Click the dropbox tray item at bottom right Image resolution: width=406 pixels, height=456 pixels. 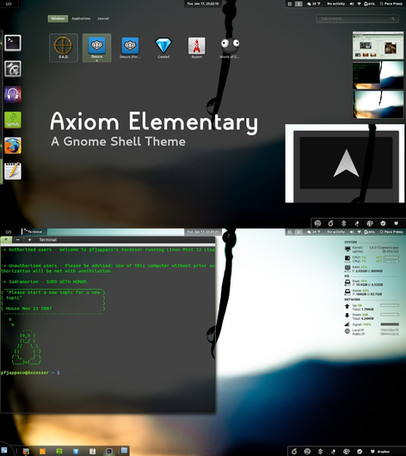coord(380,451)
